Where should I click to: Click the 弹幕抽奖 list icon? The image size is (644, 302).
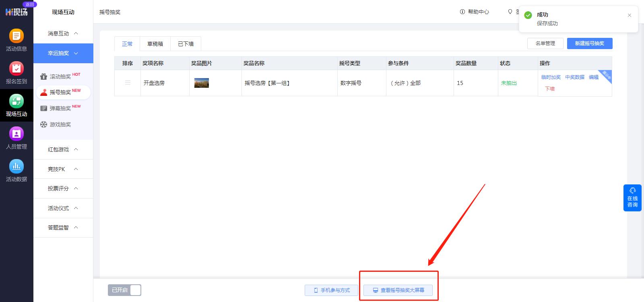point(43,109)
